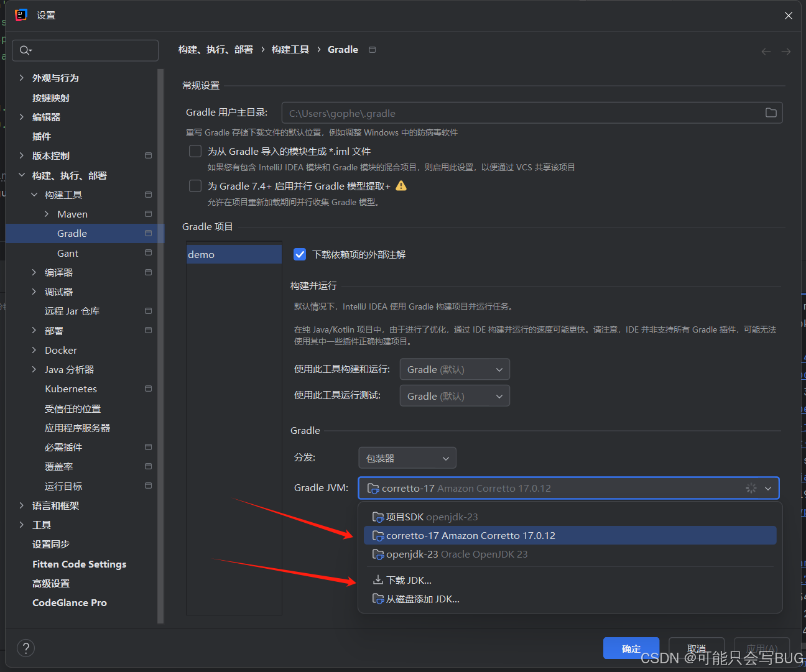806x672 pixels.
Task: Click the 构建工具 breadcrumb item
Action: 290,50
